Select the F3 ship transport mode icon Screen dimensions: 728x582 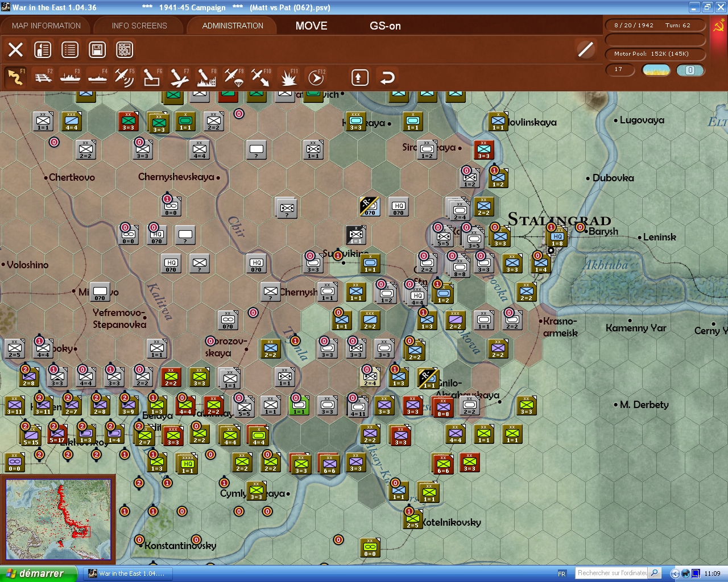pyautogui.click(x=70, y=77)
